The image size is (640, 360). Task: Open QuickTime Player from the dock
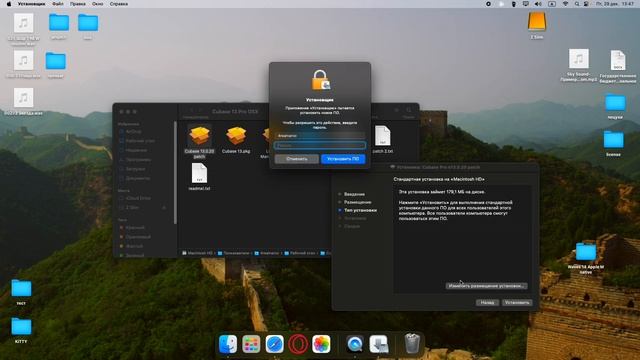point(355,344)
